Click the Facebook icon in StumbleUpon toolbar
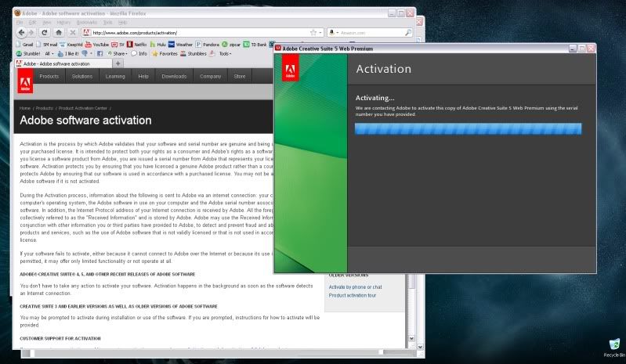Image resolution: width=626 pixels, height=364 pixels. (x=100, y=53)
